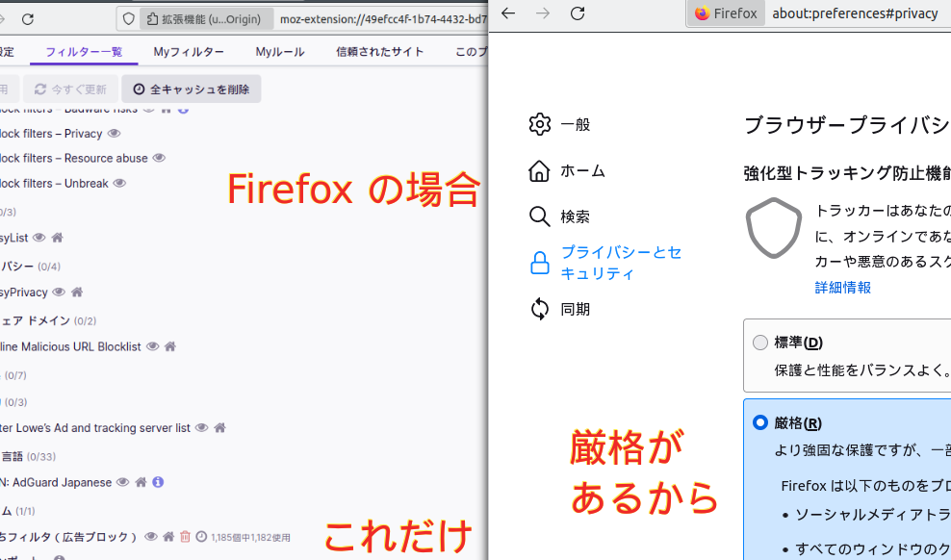Reload the uBlock Origin dashboard page
The width and height of the screenshot is (951, 560).
point(27,19)
